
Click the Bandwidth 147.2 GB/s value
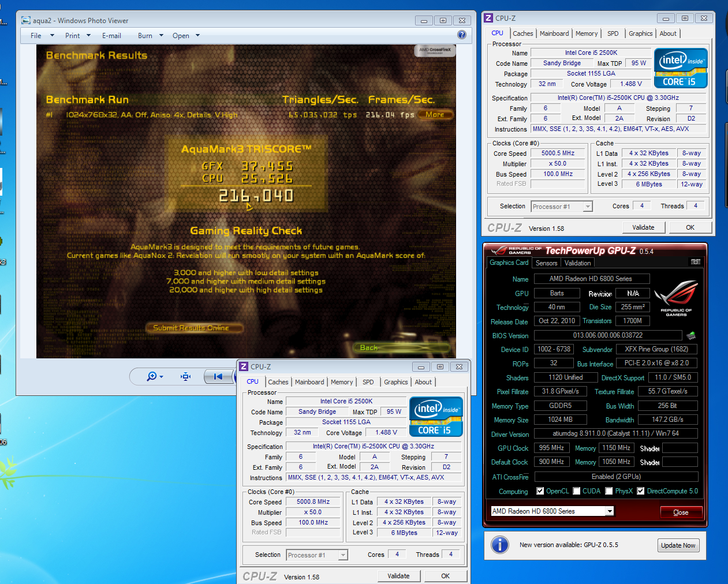pyautogui.click(x=668, y=420)
